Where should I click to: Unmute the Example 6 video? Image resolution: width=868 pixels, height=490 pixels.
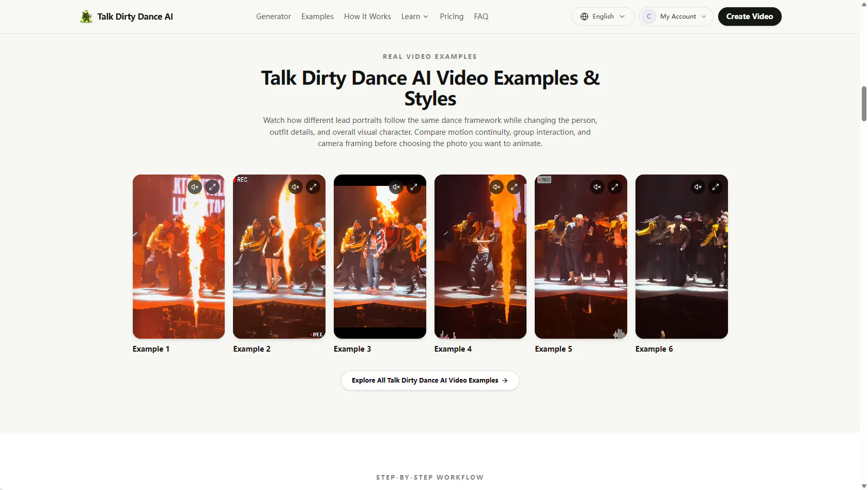click(698, 187)
